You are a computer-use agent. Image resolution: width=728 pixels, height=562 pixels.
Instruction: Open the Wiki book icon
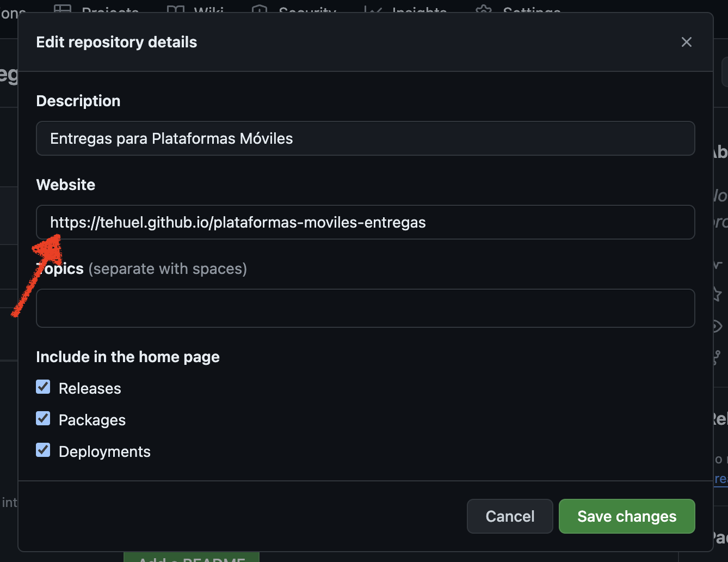pos(176,9)
